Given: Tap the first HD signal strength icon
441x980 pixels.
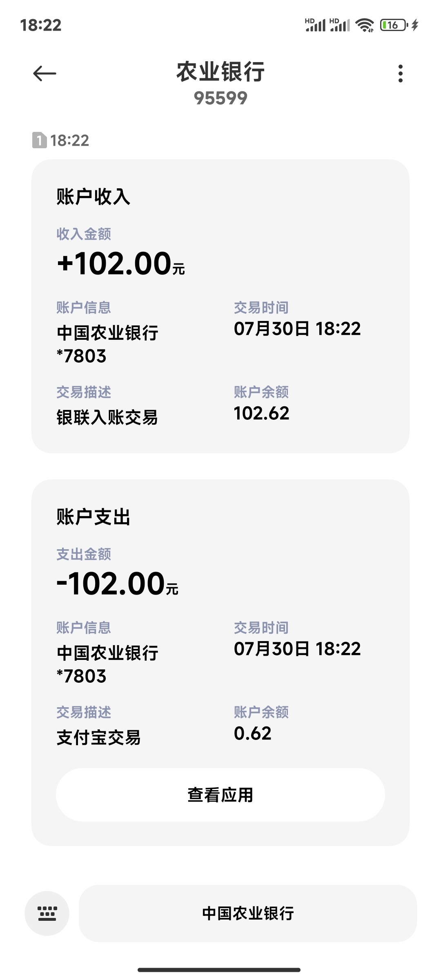Looking at the screenshot, I should [x=315, y=25].
